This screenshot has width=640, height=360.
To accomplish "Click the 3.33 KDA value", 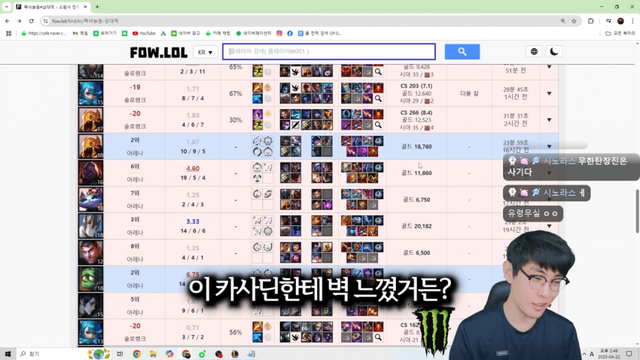I will pyautogui.click(x=193, y=221).
